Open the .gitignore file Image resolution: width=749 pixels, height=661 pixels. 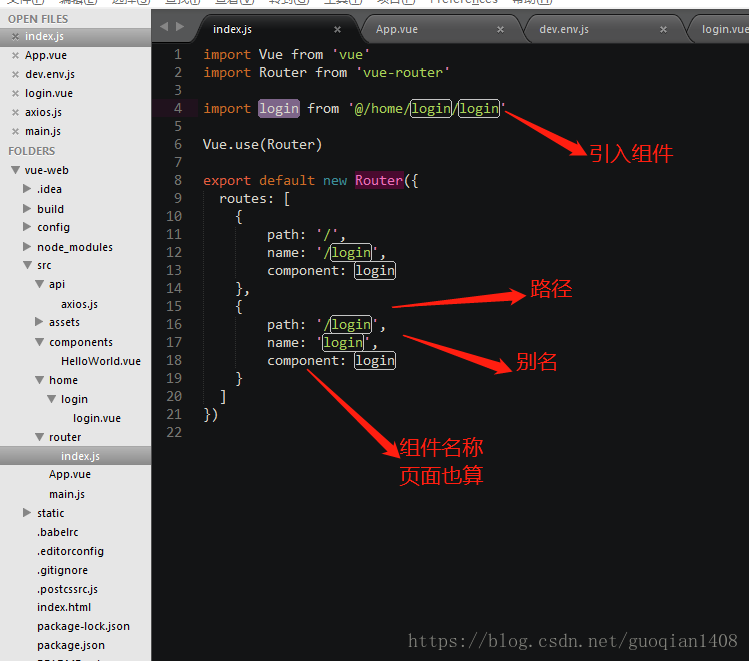coord(63,570)
